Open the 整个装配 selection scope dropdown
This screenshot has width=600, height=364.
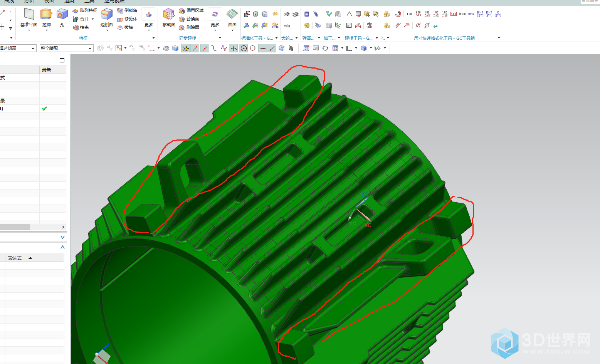click(x=66, y=48)
